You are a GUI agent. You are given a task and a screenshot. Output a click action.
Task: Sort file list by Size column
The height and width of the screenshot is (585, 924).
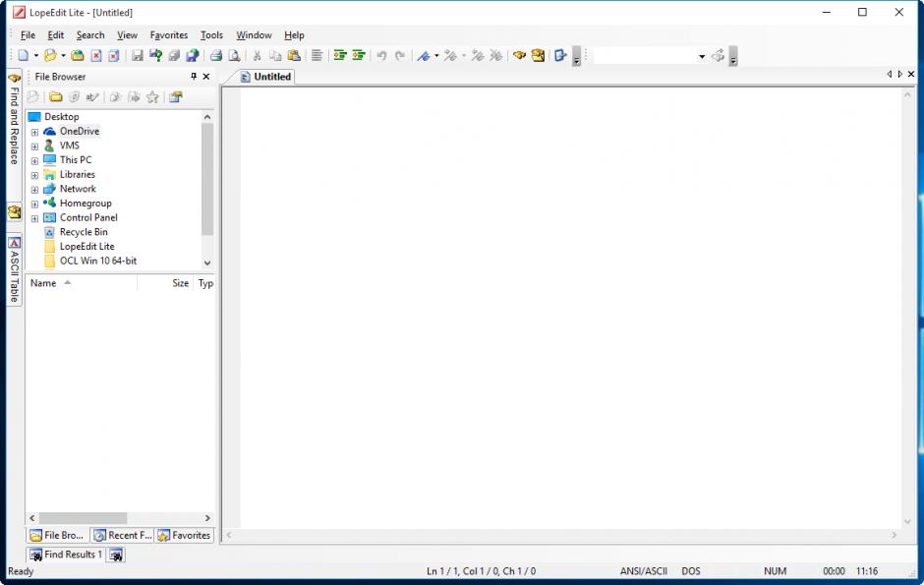point(165,283)
